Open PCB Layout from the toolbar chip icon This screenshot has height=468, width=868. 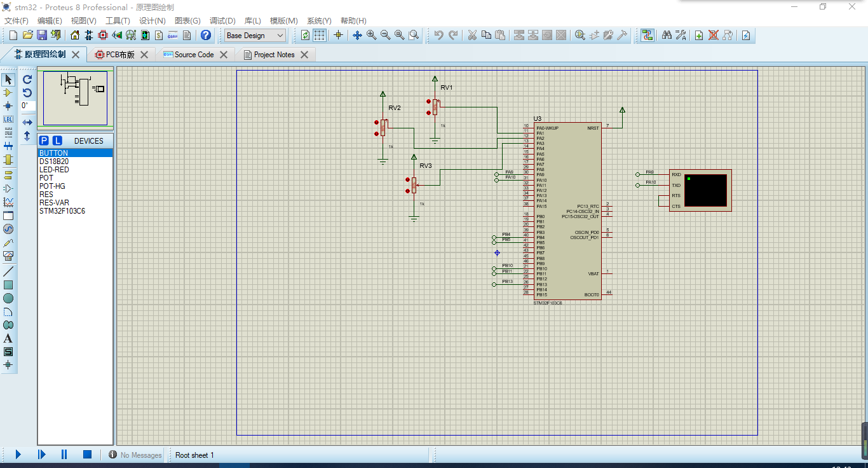click(x=103, y=35)
